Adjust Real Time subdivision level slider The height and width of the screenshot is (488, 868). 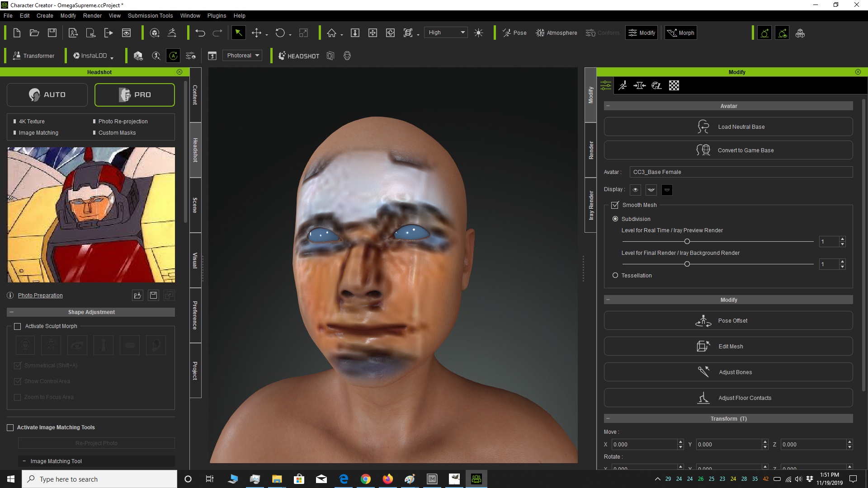687,241
